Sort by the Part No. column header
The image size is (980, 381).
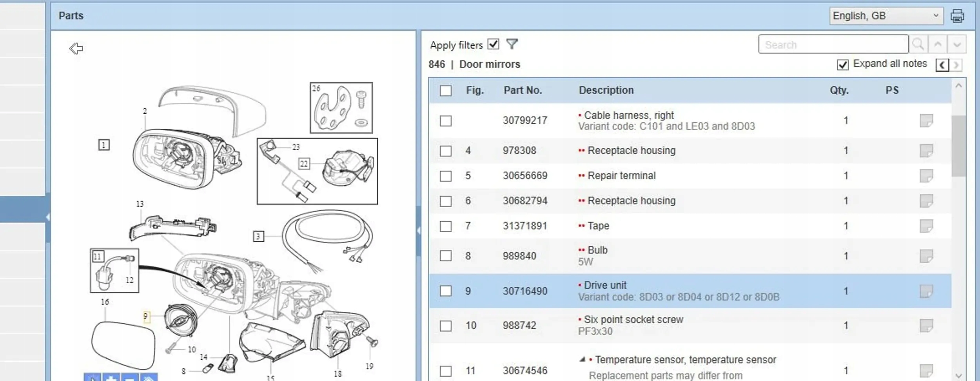[x=523, y=90]
